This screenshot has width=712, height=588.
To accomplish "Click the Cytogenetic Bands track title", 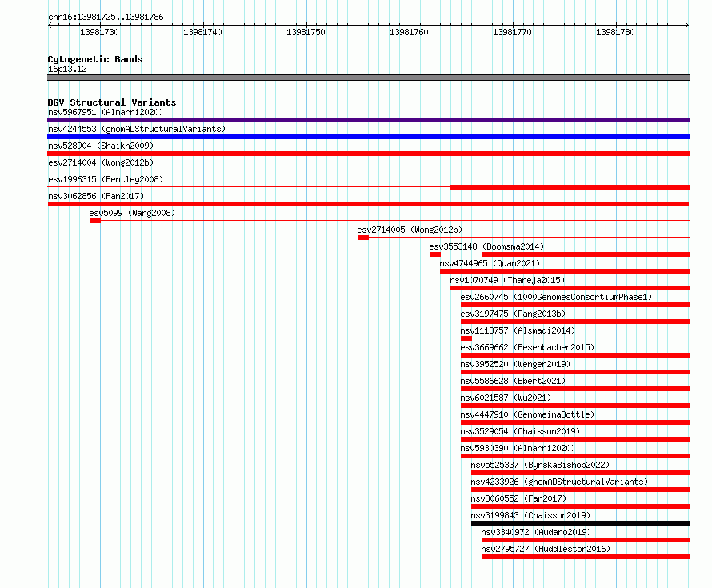I will click(x=95, y=59).
